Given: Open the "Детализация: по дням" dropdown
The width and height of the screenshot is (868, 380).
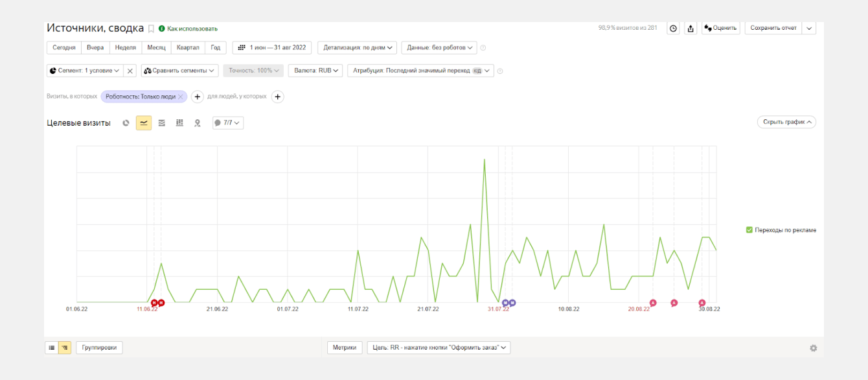Looking at the screenshot, I should point(357,47).
